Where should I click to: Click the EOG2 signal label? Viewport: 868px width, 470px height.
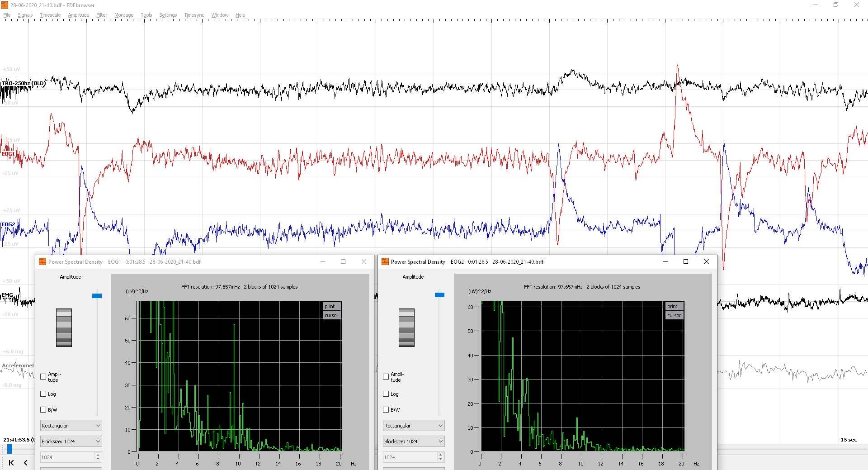pos(8,224)
